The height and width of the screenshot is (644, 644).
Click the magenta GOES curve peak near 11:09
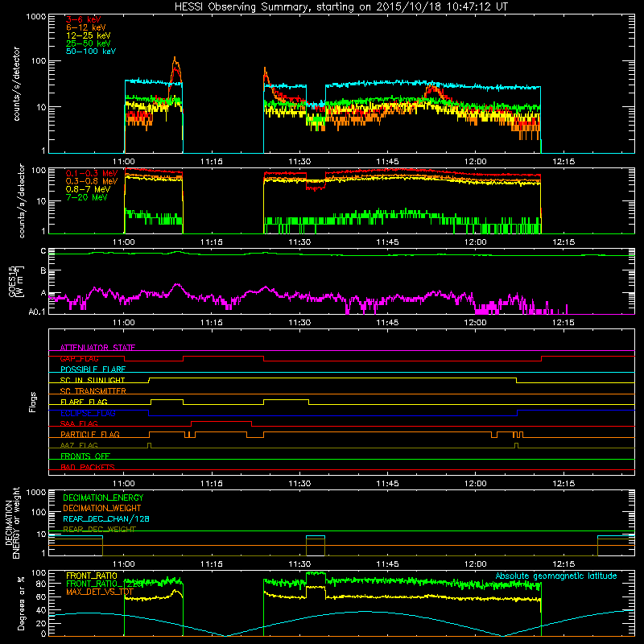[x=177, y=284]
